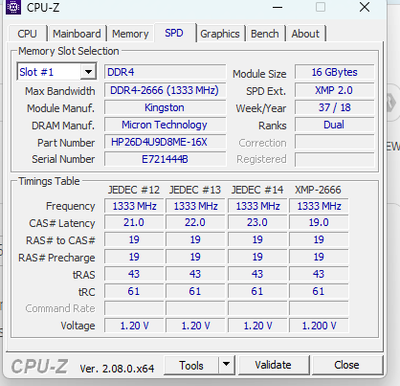
Task: Click the Part Number field HP26D4U9D8ME-16X
Action: 165,142
